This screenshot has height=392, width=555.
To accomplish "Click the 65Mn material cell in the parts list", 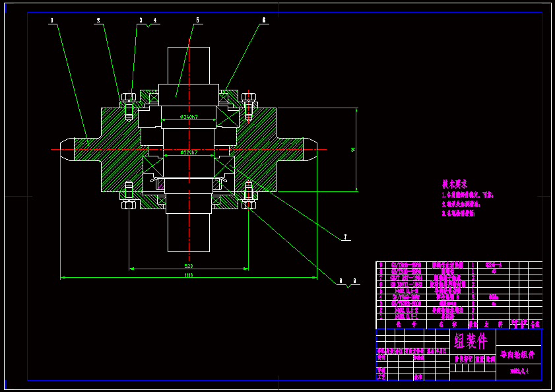I will [x=494, y=297].
